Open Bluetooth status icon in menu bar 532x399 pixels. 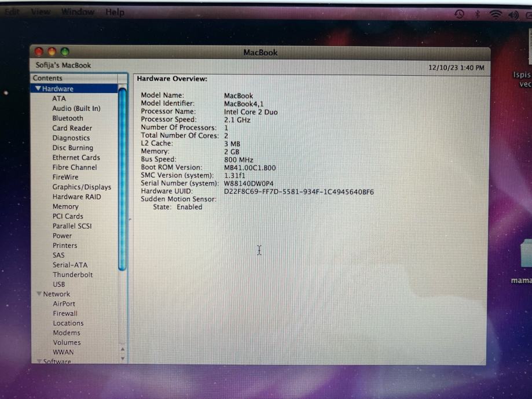pos(478,14)
